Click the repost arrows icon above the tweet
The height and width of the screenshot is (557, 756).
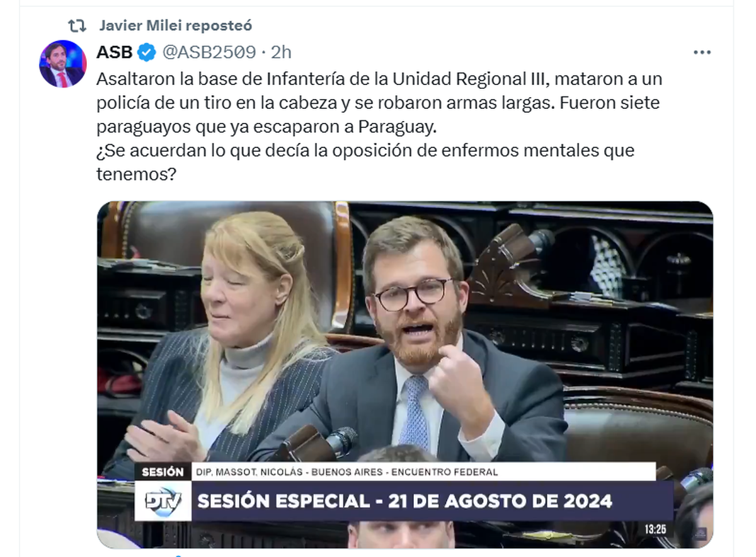pos(77,26)
